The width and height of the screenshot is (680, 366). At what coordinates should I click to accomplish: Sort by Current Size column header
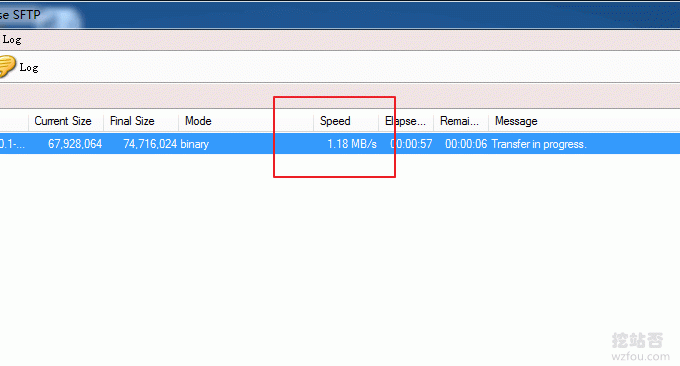[x=63, y=121]
